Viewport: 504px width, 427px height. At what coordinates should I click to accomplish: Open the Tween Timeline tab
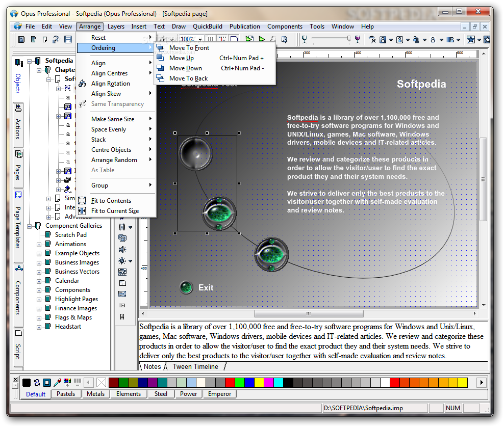pos(195,367)
